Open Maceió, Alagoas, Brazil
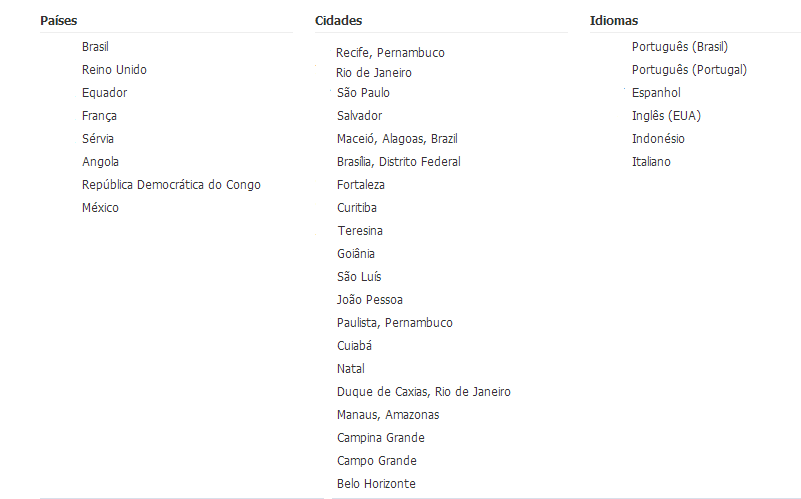The height and width of the screenshot is (499, 801). 397,139
